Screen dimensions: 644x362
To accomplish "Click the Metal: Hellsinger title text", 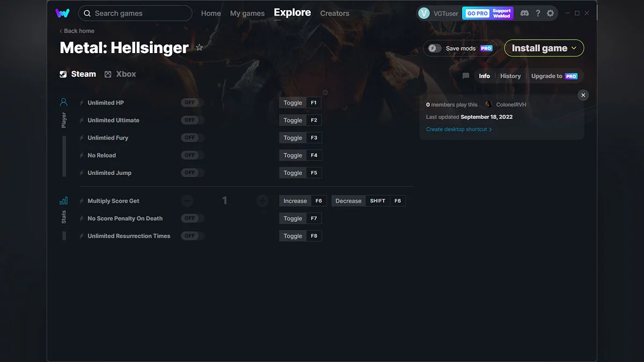I will coord(124,48).
